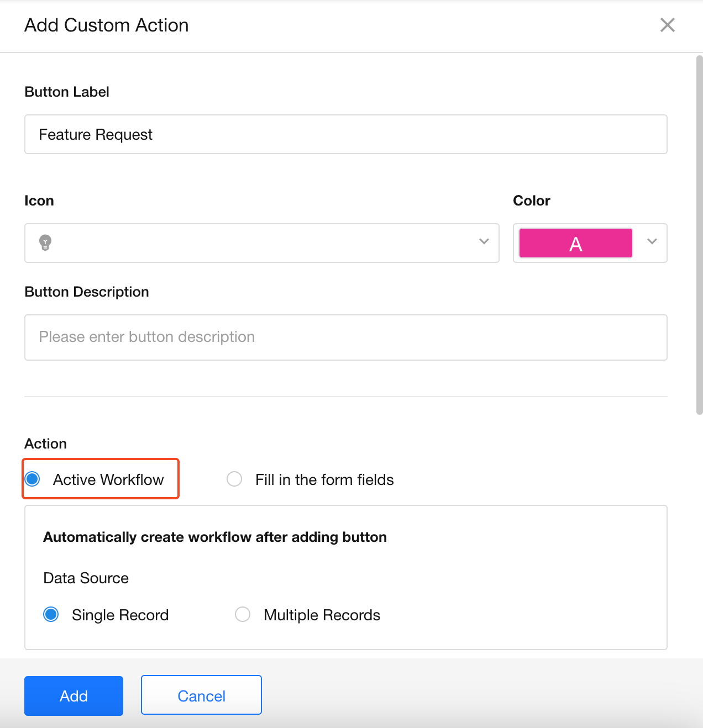
Task: Click the Button Label field with Feature Request
Action: 345,134
